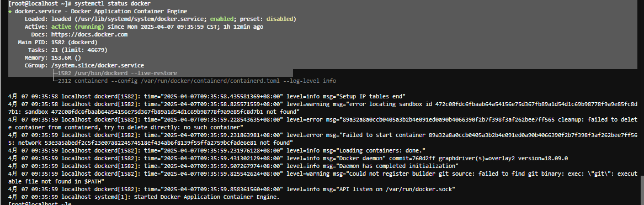The width and height of the screenshot is (644, 205).
Task: Select the 2312 containerd process tree entry
Action: (197, 81)
